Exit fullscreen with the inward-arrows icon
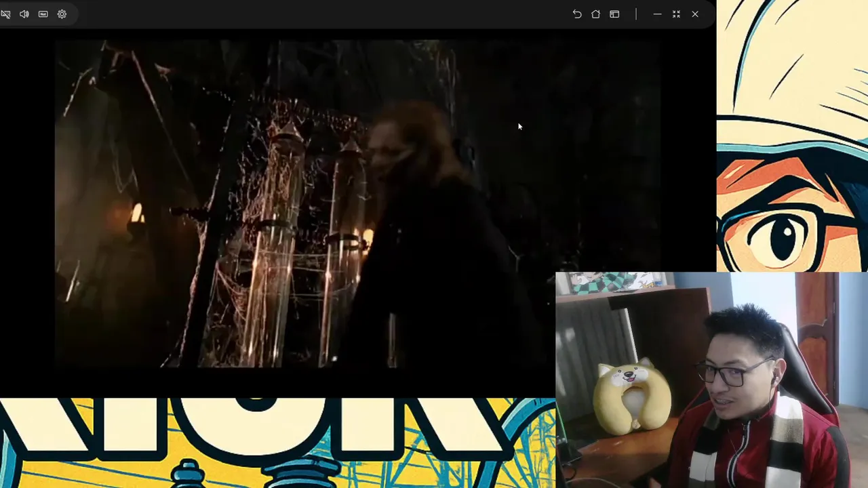Image resolution: width=868 pixels, height=488 pixels. (676, 14)
